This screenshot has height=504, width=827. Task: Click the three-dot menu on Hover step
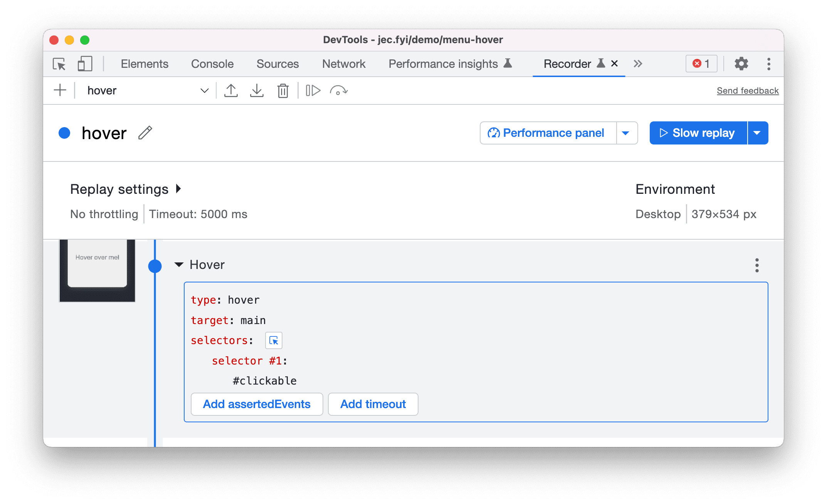point(757,265)
